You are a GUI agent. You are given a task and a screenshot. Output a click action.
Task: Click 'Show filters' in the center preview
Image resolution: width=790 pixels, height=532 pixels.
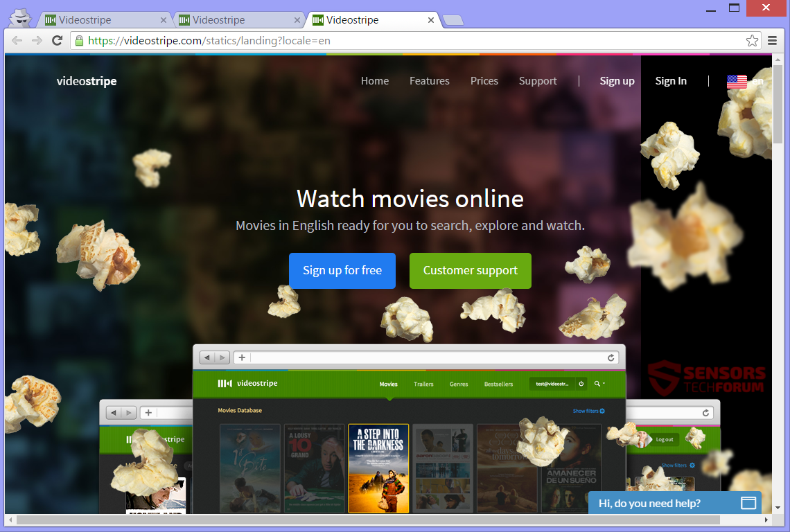588,411
